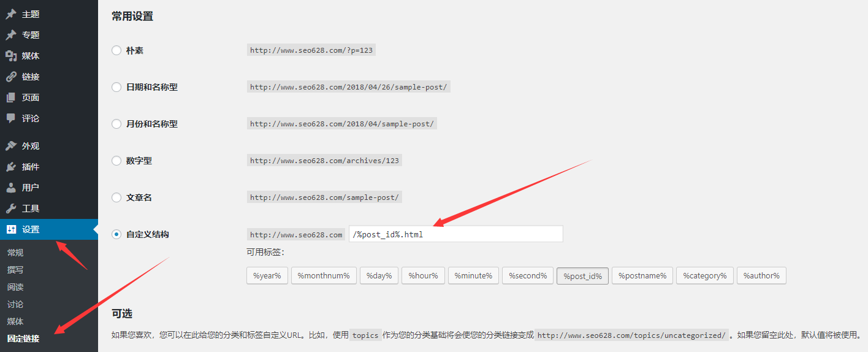Go to 常规 settings submenu
Viewport: 868px width, 352px height.
[15, 253]
